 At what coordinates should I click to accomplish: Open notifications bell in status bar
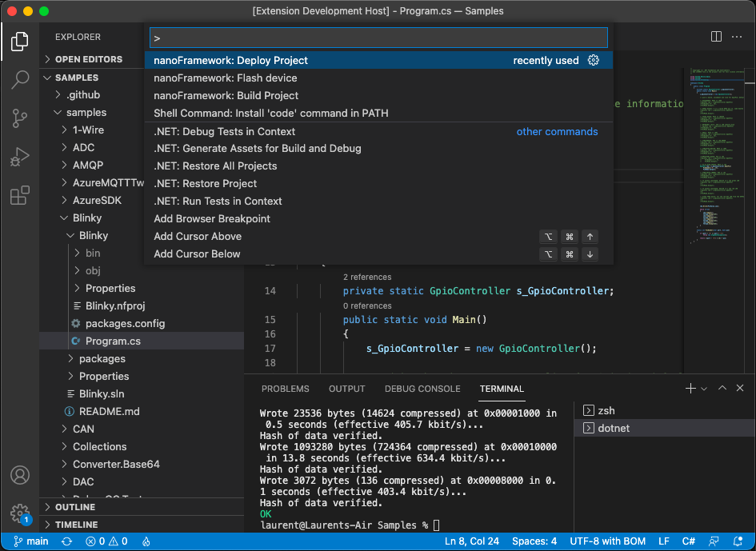[x=737, y=541]
